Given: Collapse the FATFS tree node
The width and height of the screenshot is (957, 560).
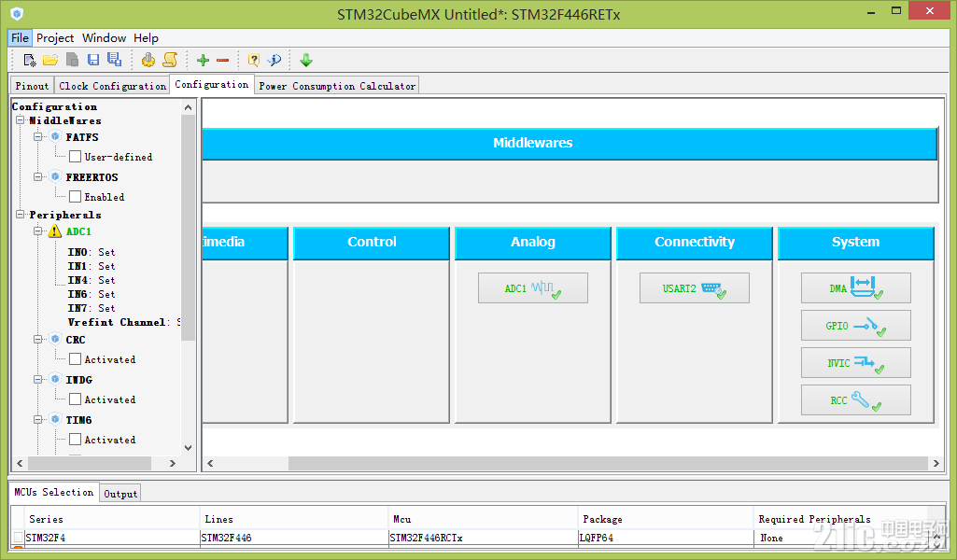Looking at the screenshot, I should pos(38,136).
